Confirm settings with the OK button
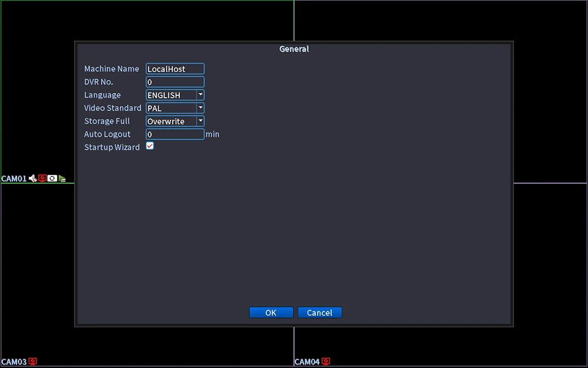The width and height of the screenshot is (588, 368). point(271,313)
